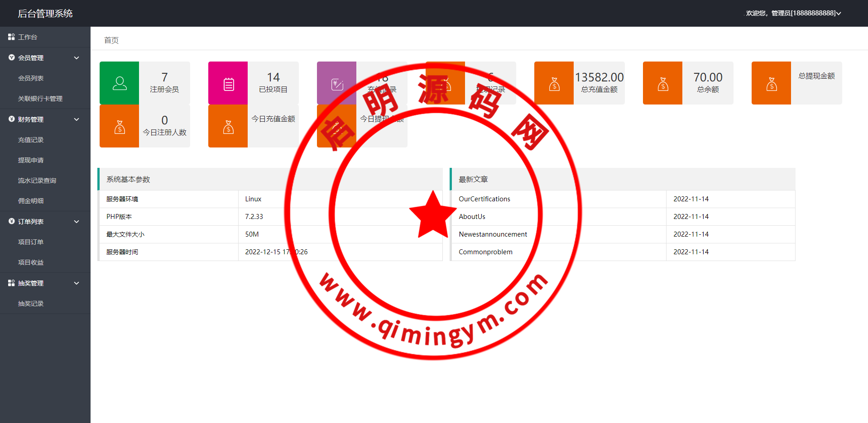
Task: Click today's recharge amount money bag icon
Action: coord(228,127)
